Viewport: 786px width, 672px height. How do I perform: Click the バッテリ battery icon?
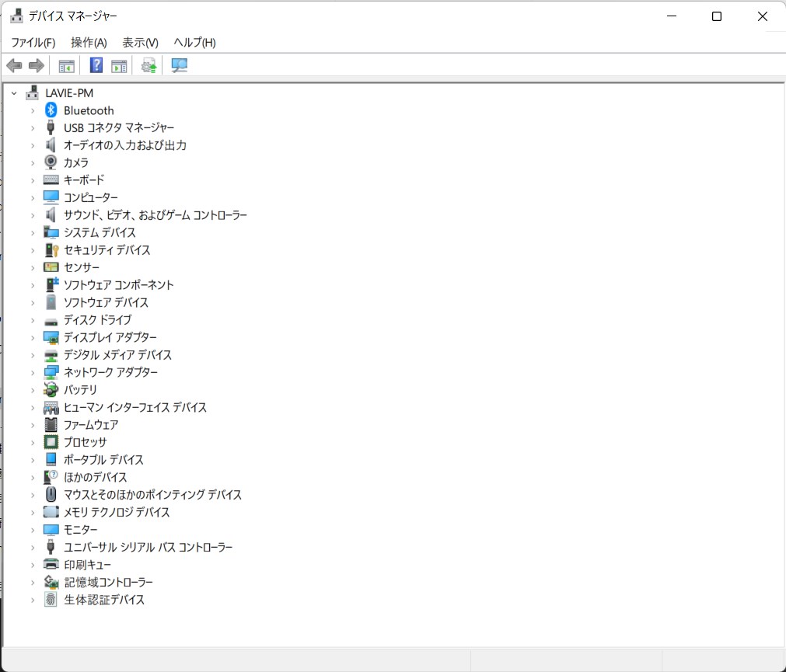[51, 389]
